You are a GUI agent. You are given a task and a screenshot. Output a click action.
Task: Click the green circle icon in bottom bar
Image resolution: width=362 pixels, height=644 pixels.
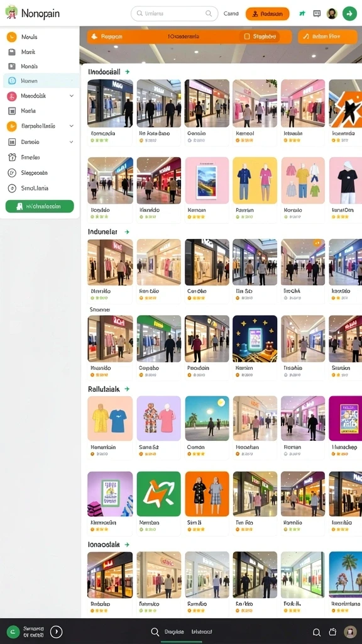pyautogui.click(x=13, y=631)
